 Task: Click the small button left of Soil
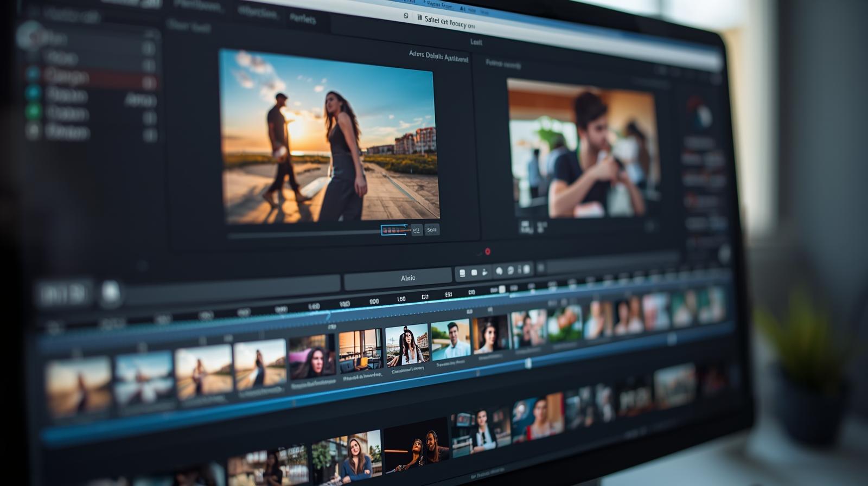point(417,230)
